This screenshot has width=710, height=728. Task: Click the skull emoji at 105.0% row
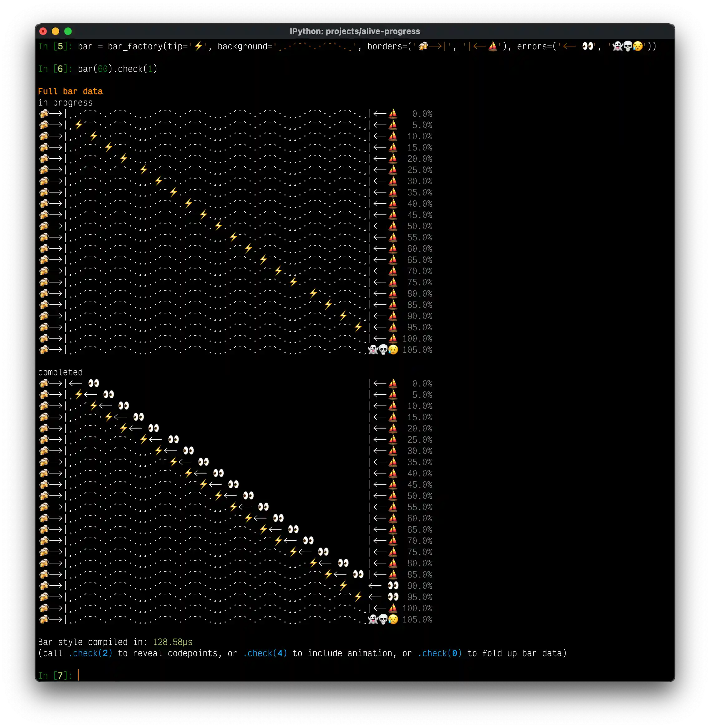pos(382,350)
